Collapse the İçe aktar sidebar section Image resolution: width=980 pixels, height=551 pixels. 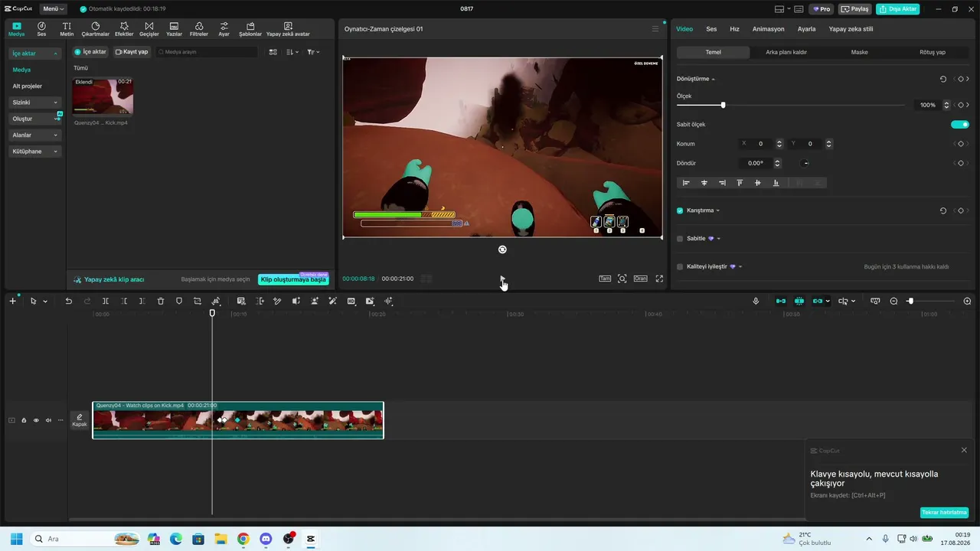point(34,54)
